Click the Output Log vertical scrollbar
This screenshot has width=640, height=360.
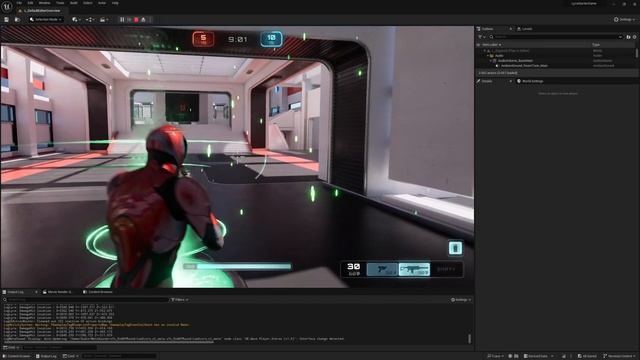click(469, 338)
